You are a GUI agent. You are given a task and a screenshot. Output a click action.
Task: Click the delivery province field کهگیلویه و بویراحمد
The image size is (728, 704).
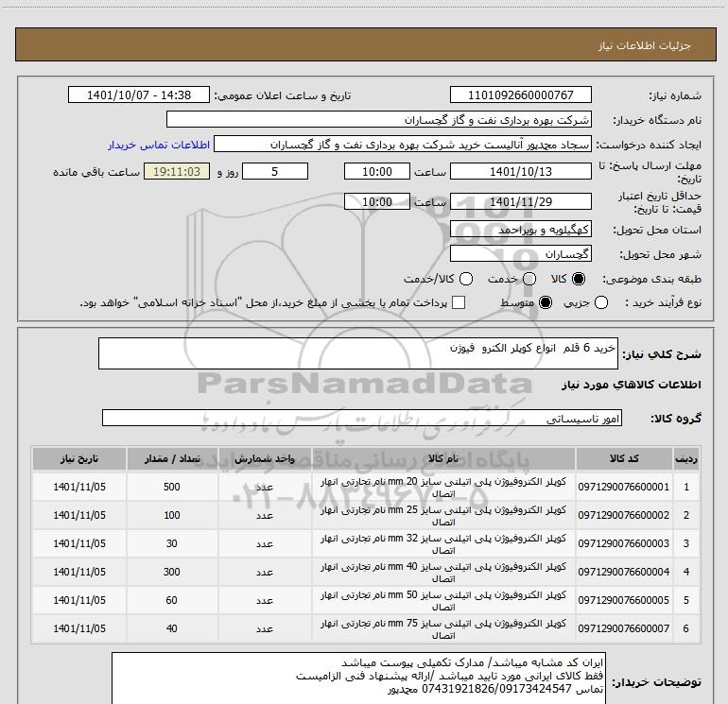[520, 229]
